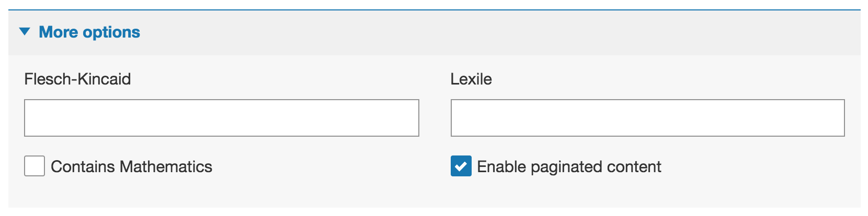Uncheck the Enable paginated content checkbox
This screenshot has height=216, width=868.
click(x=461, y=166)
